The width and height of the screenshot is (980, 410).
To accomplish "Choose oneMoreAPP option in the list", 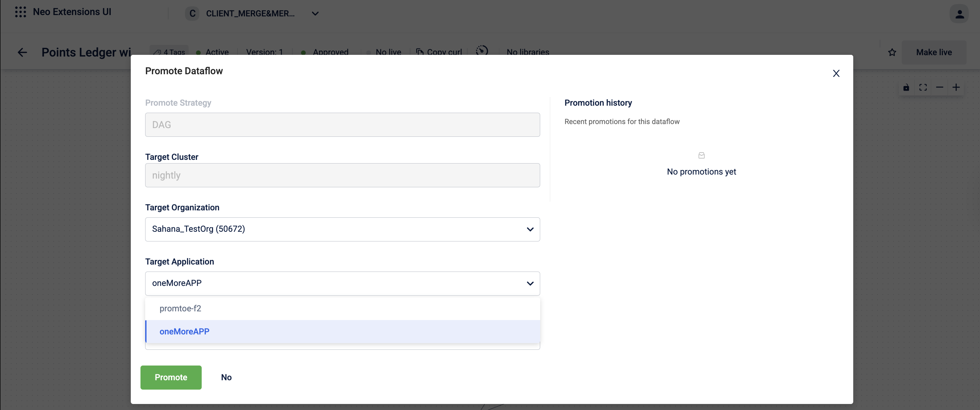I will tap(185, 331).
